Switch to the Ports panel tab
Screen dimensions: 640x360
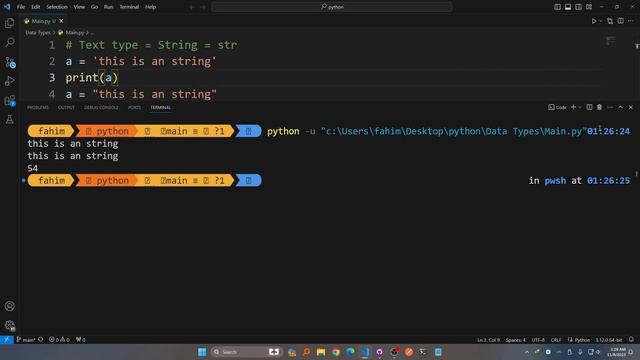[134, 107]
